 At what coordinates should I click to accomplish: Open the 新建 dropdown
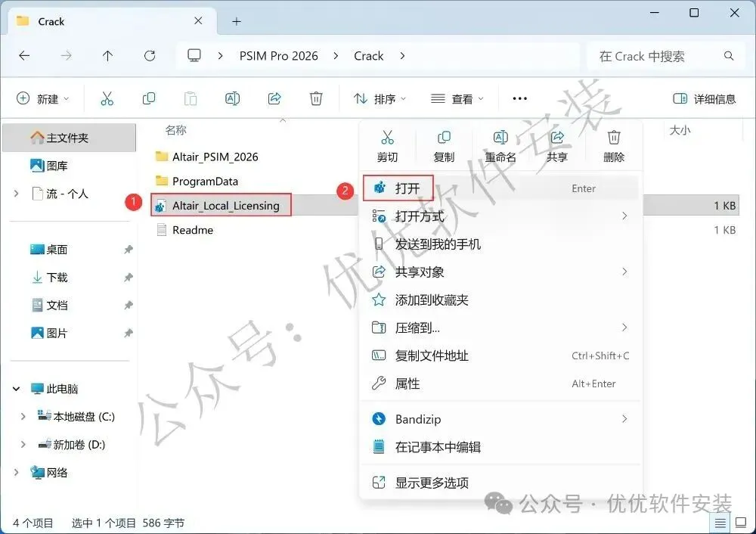(x=43, y=99)
